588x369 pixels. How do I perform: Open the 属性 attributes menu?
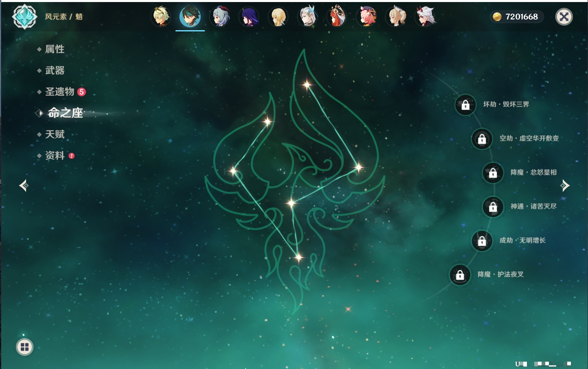click(55, 49)
